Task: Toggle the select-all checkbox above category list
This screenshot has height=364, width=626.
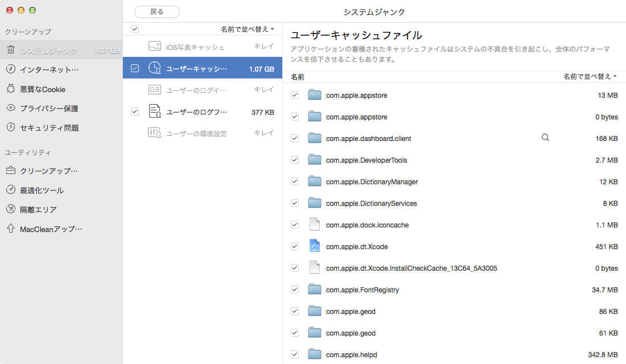Action: pyautogui.click(x=135, y=29)
